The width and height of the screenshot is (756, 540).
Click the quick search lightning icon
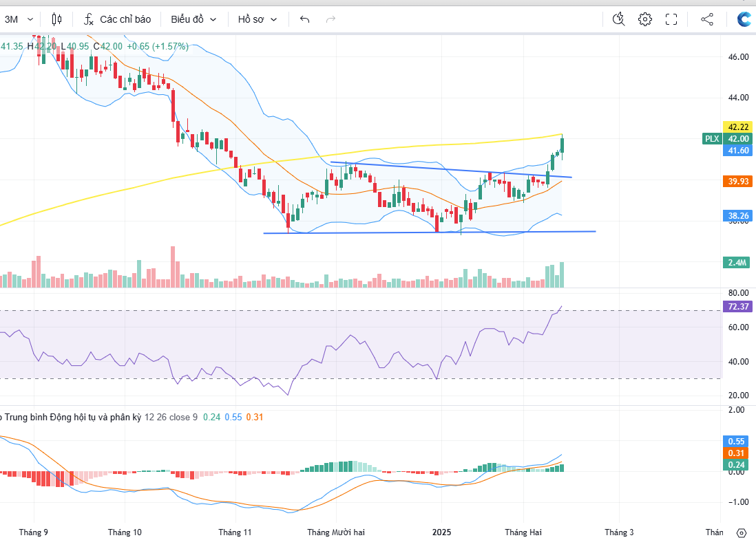(x=618, y=19)
